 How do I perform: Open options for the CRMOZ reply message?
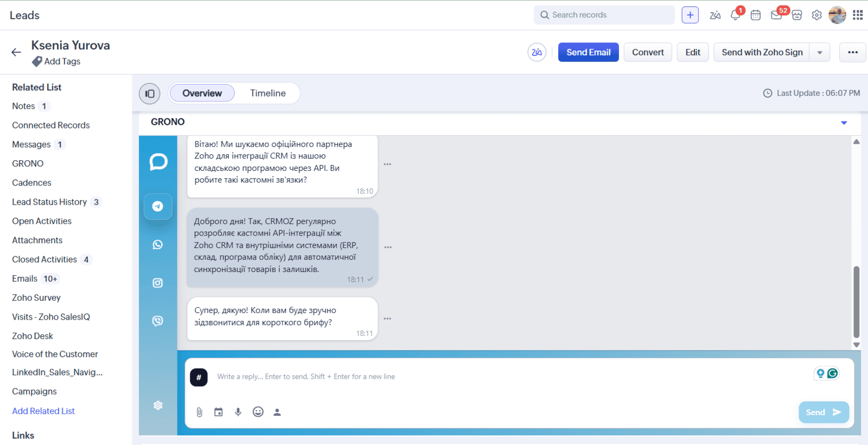tap(388, 247)
